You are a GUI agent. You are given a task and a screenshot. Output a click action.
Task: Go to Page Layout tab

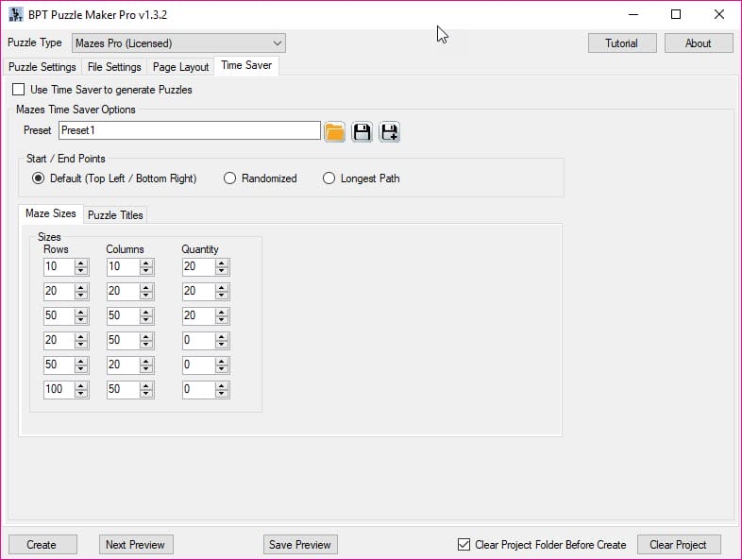180,67
